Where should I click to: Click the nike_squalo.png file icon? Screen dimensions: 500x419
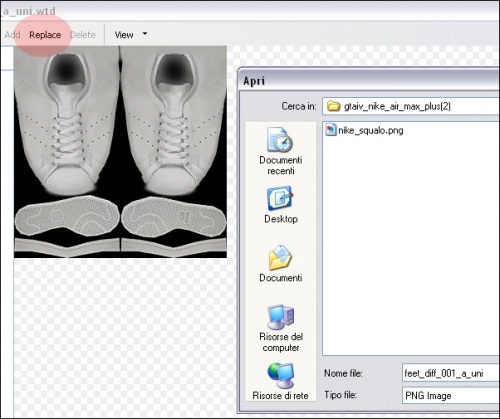(331, 130)
